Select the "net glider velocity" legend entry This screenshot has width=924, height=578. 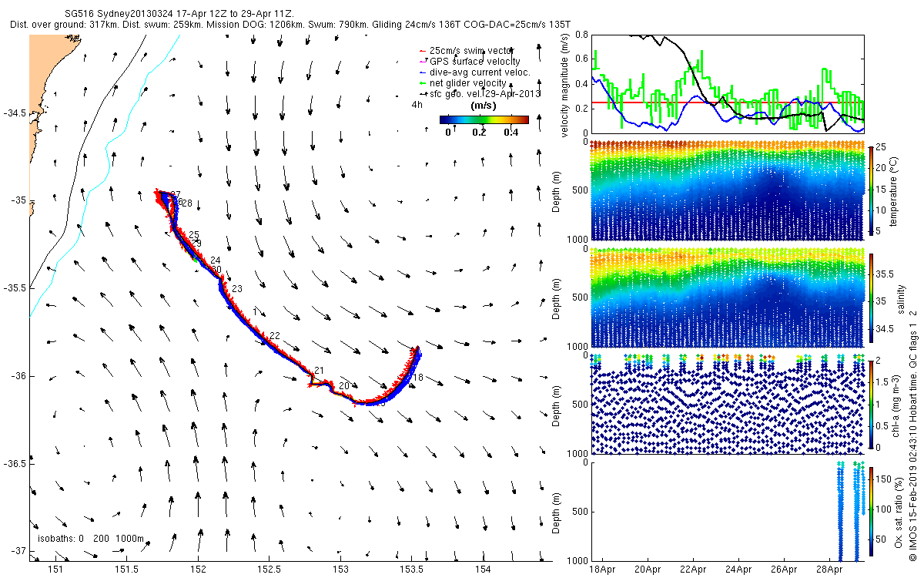(462, 82)
